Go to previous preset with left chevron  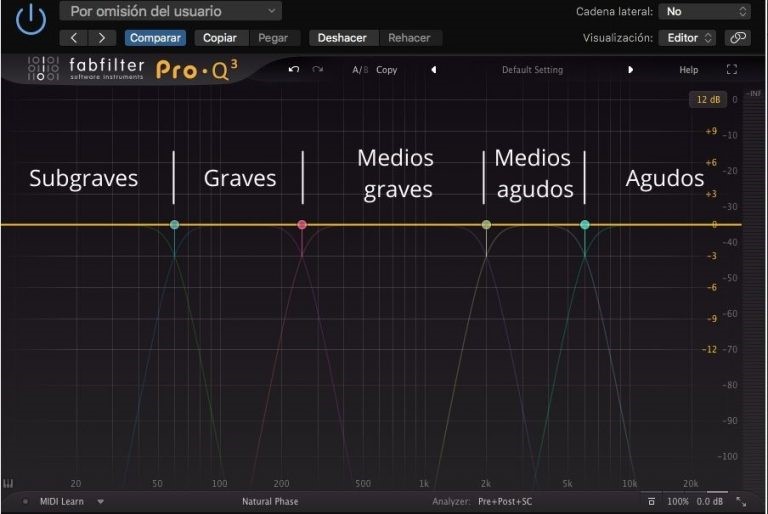coord(74,38)
